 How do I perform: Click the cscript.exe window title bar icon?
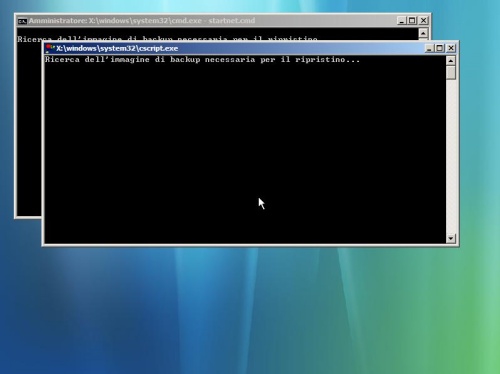pyautogui.click(x=50, y=48)
